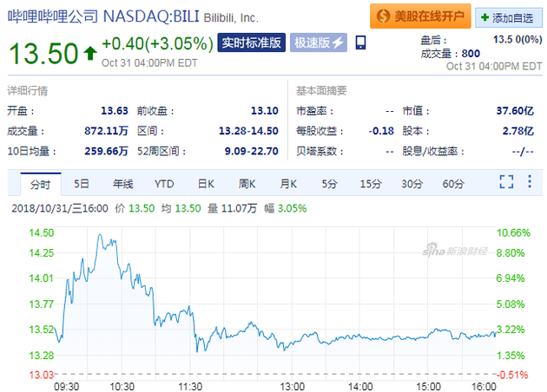Show the 60分 interval chart
This screenshot has height=392, width=547.
coord(453,184)
